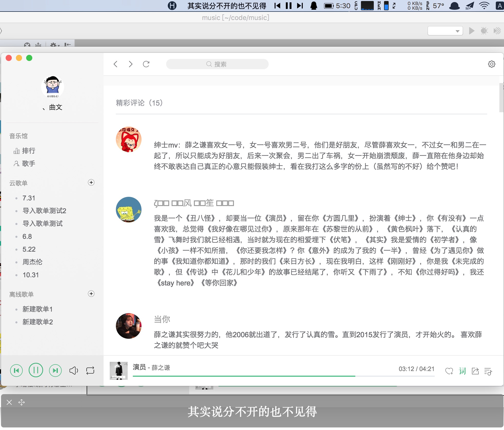The width and height of the screenshot is (504, 430).
Task: Click the previous track button in player
Action: pyautogui.click(x=16, y=371)
